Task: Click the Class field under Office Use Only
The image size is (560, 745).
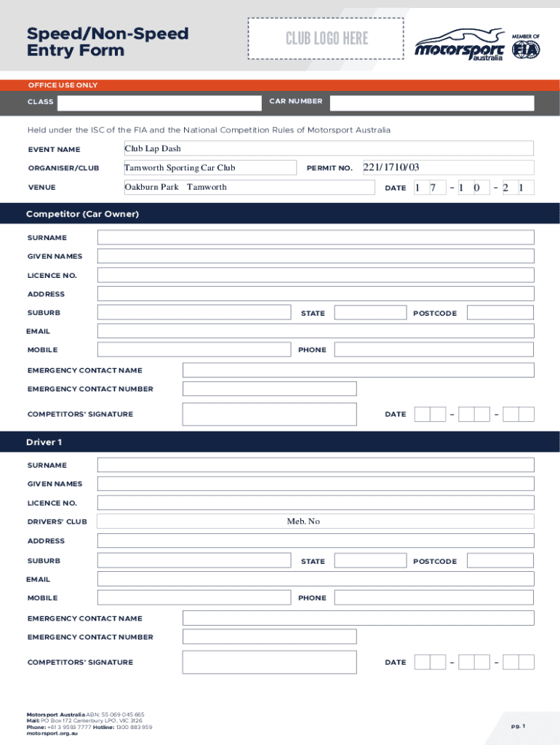Action: 158,103
